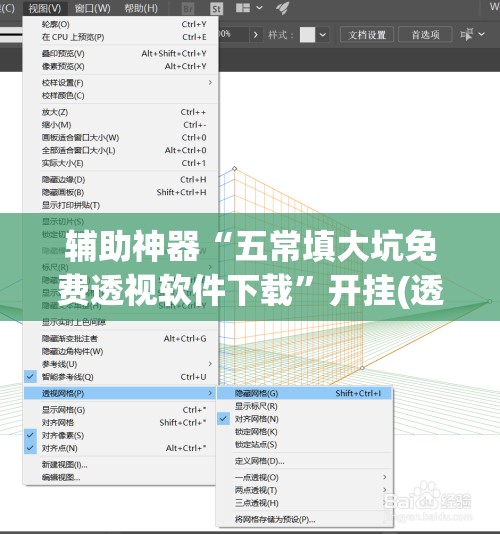
Task: Choose 实际大小(E) menu item
Action: [x=120, y=163]
